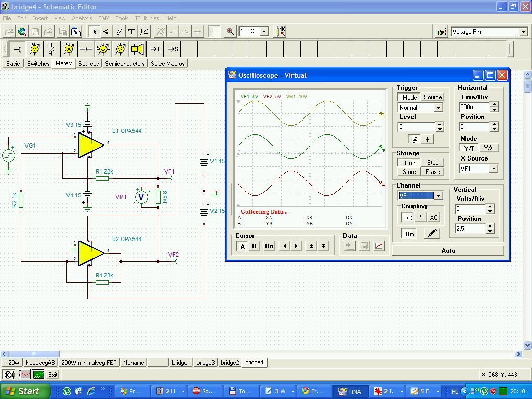The height and width of the screenshot is (399, 532).
Task: Toggle cursor B in oscilloscope
Action: 254,246
